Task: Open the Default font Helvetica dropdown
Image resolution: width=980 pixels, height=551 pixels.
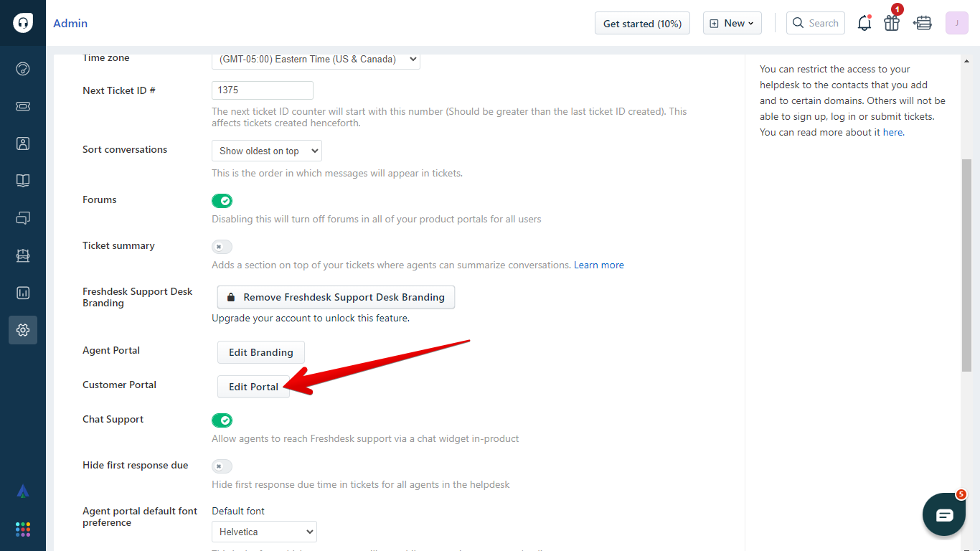Action: pyautogui.click(x=264, y=532)
